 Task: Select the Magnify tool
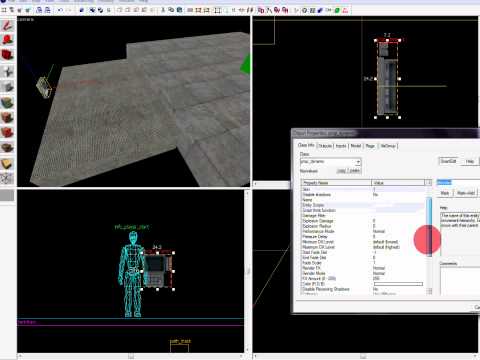click(x=7, y=40)
